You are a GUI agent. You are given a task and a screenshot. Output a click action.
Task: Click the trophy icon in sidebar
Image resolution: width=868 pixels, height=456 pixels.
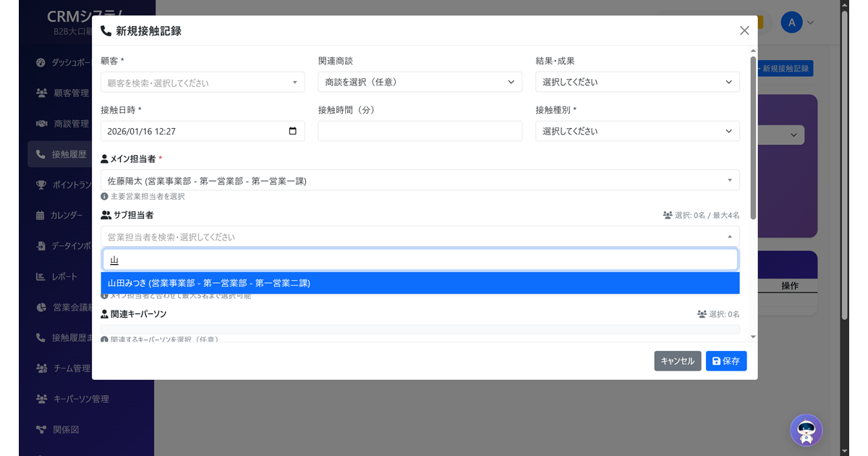(x=41, y=185)
